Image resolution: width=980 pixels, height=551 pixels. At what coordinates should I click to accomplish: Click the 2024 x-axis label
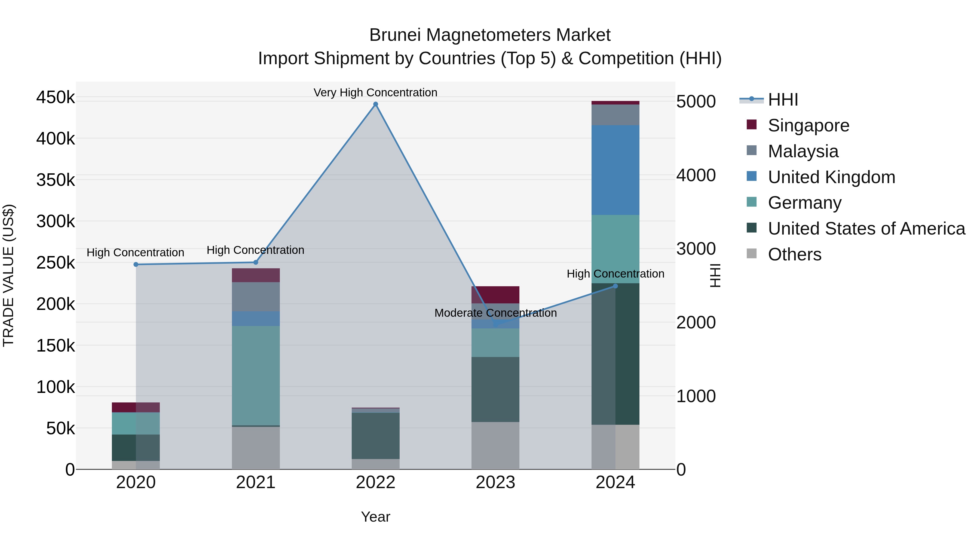(x=615, y=482)
